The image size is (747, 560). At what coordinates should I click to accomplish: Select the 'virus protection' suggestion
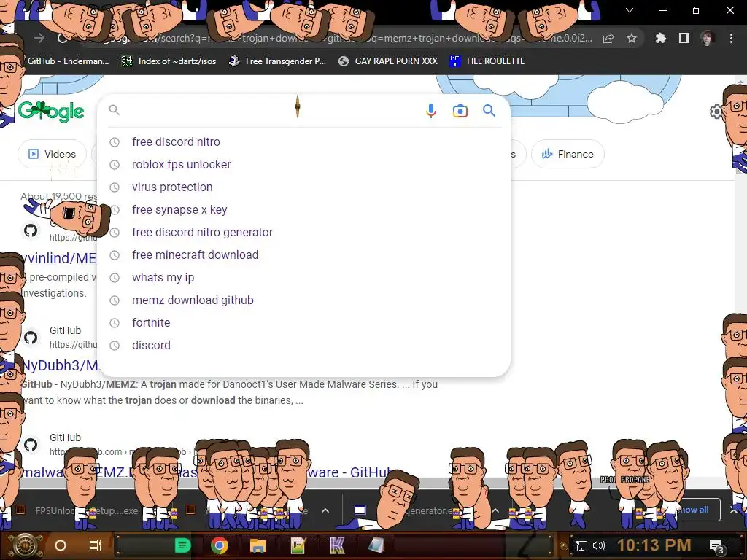coord(303,187)
